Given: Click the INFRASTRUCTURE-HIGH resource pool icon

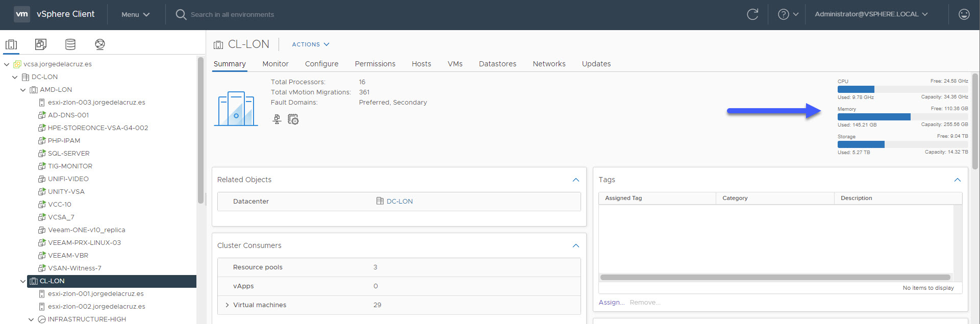Looking at the screenshot, I should coord(42,319).
